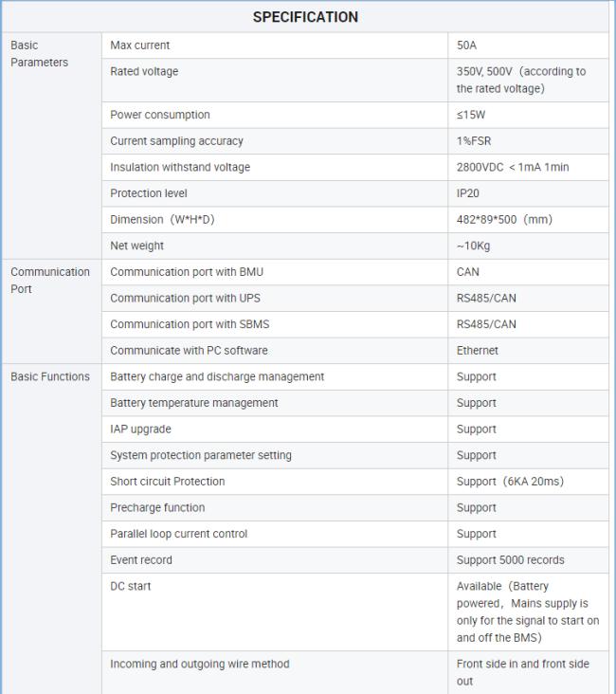Click the Communication port with UPS label
Viewport: 616px width, 694px height.
click(x=187, y=298)
